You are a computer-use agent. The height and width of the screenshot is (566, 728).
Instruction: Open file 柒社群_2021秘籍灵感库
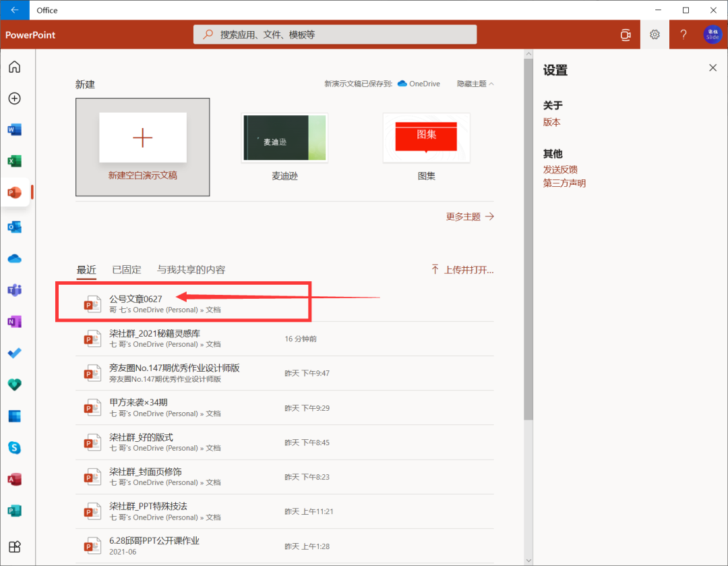(x=284, y=339)
